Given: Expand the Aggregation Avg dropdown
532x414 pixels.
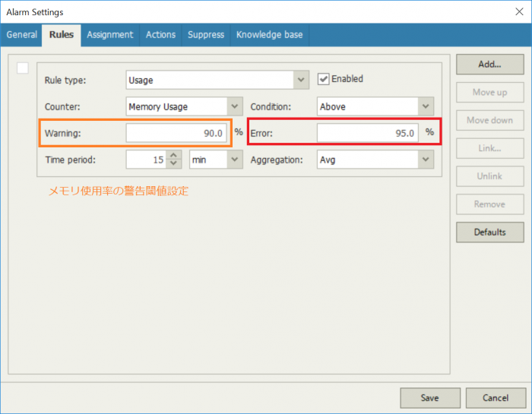Looking at the screenshot, I should click(x=426, y=160).
